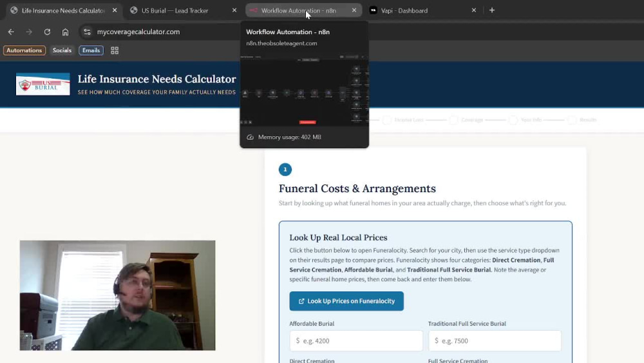View site information icon in address bar
644x363 pixels.
87,32
